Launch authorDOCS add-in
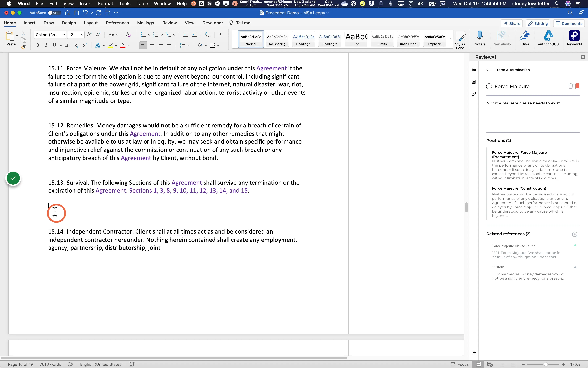 tap(548, 38)
